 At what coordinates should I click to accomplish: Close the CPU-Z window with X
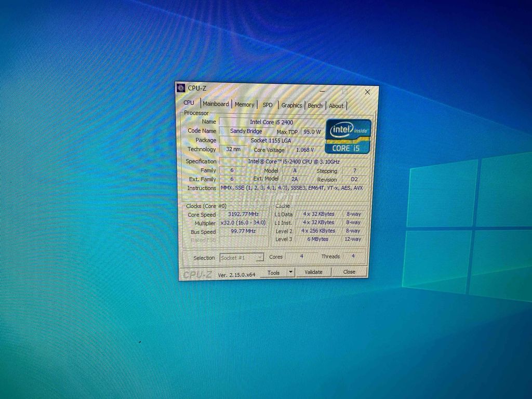(x=367, y=92)
